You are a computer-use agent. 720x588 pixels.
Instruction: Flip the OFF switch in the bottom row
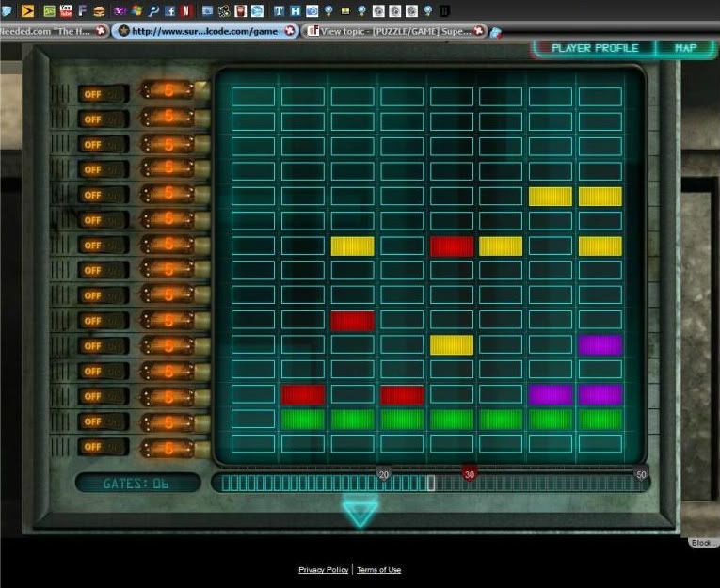[x=92, y=448]
